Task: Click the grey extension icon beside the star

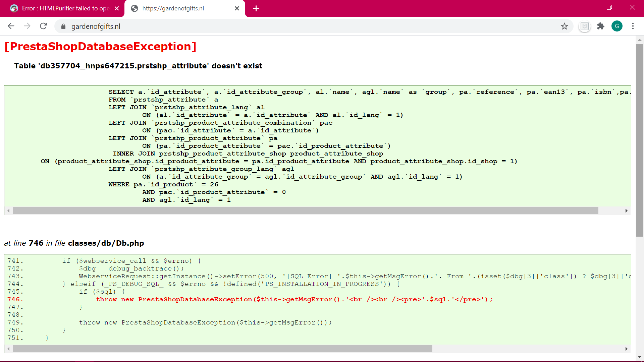Action: [585, 26]
